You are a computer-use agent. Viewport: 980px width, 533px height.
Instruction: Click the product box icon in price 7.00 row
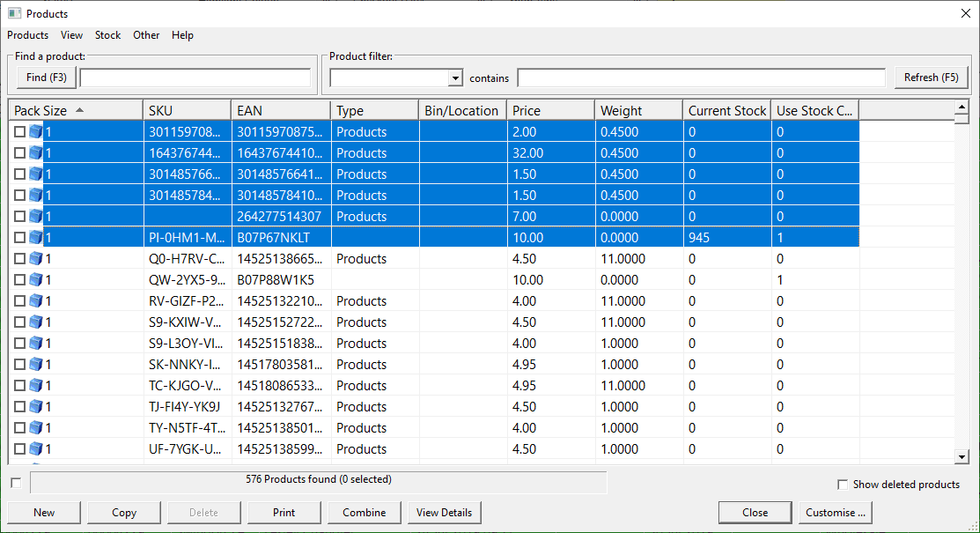(36, 217)
